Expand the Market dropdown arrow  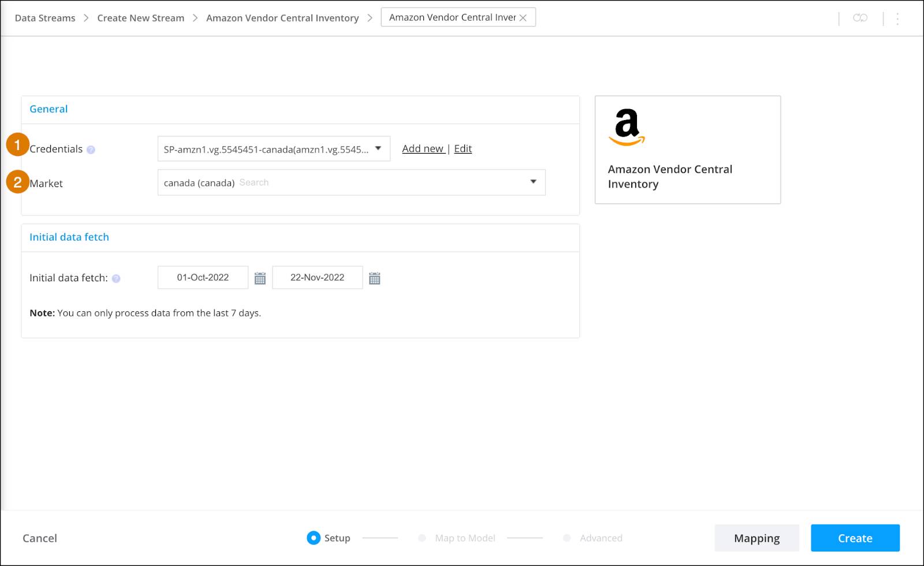click(533, 182)
